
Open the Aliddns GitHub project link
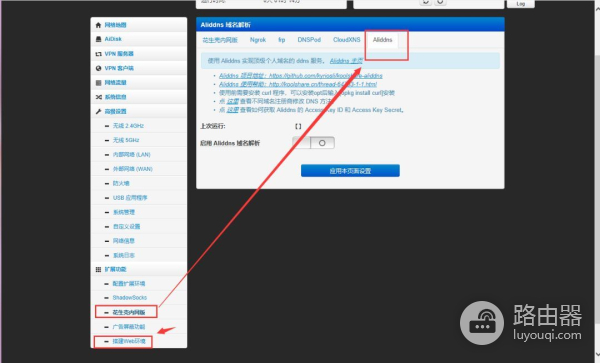coord(301,76)
